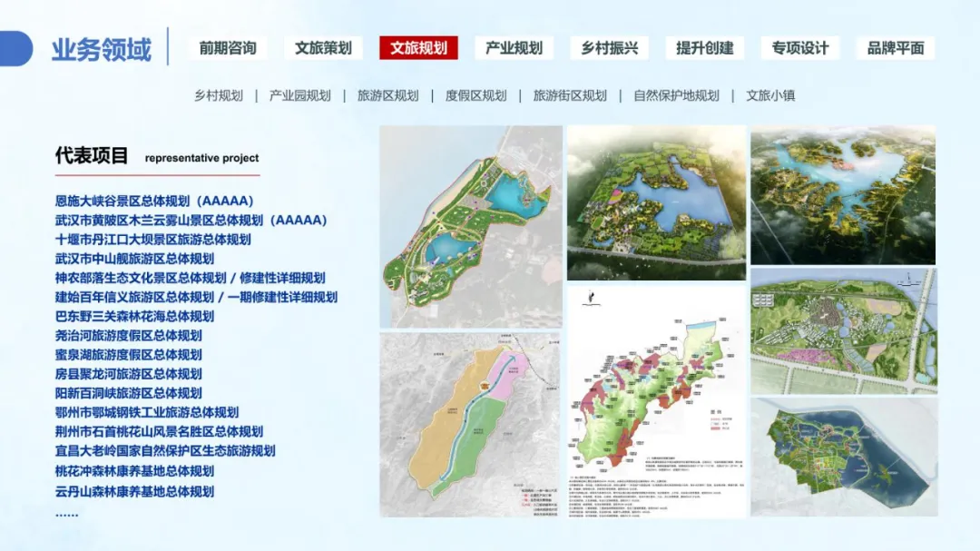
Task: Click the 代表项目 section heading
Action: 92,156
